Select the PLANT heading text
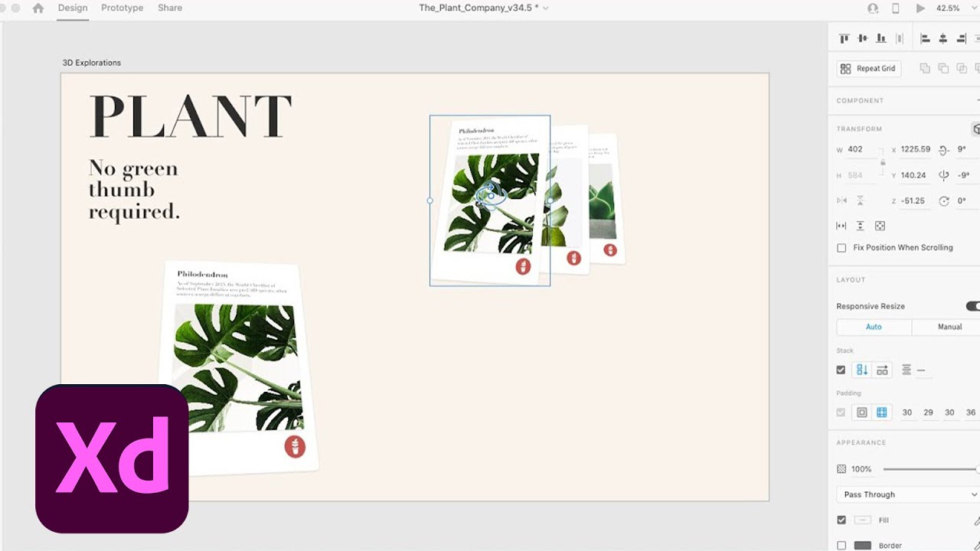Image resolution: width=980 pixels, height=551 pixels. [191, 117]
